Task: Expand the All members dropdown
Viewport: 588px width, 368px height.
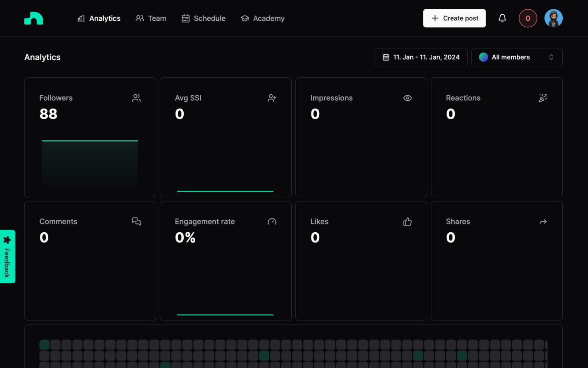Action: click(517, 57)
